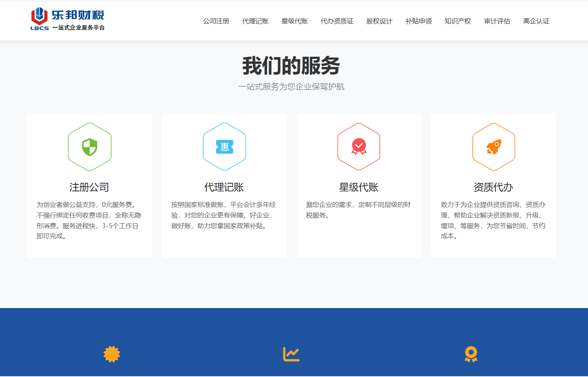
Task: Click the 星级代账 card description text
Action: [358, 210]
